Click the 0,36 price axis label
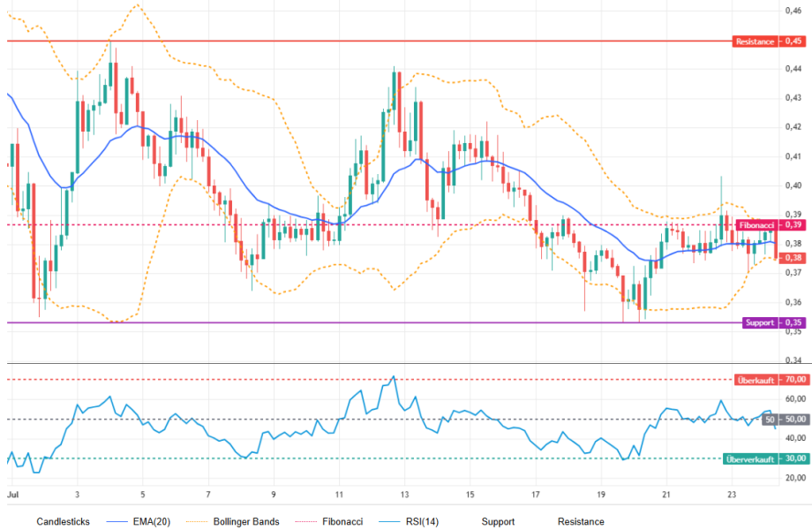The width and height of the screenshot is (812, 530). 793,301
